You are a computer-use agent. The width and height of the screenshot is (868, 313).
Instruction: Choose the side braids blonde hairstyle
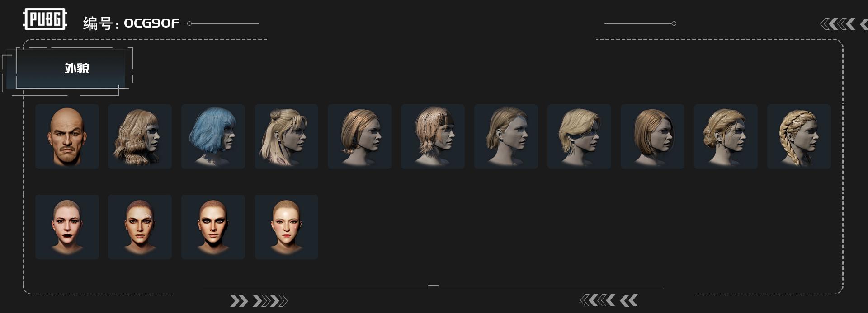[x=799, y=136]
